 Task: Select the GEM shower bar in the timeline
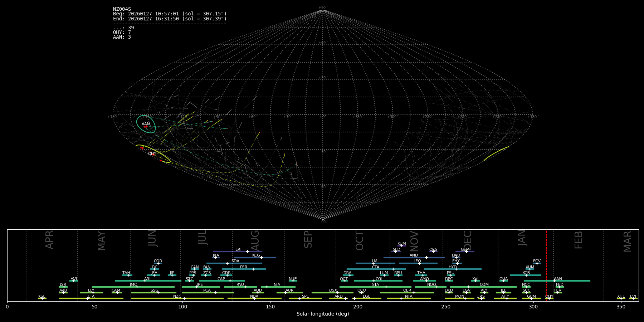pos(465,252)
